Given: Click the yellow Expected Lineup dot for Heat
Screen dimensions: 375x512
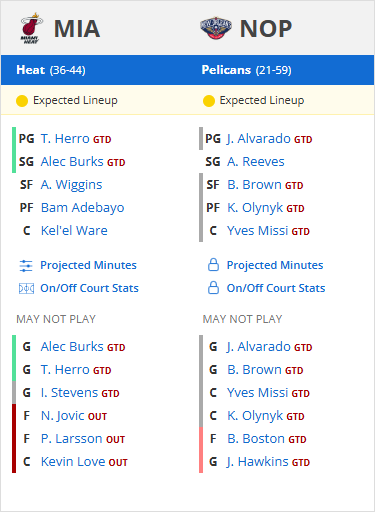Looking at the screenshot, I should click(22, 101).
